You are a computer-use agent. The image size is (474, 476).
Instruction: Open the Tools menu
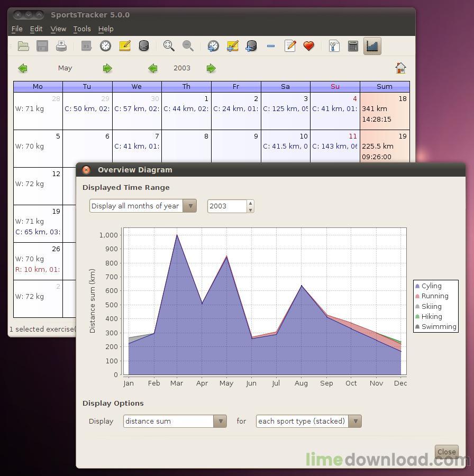coord(82,29)
